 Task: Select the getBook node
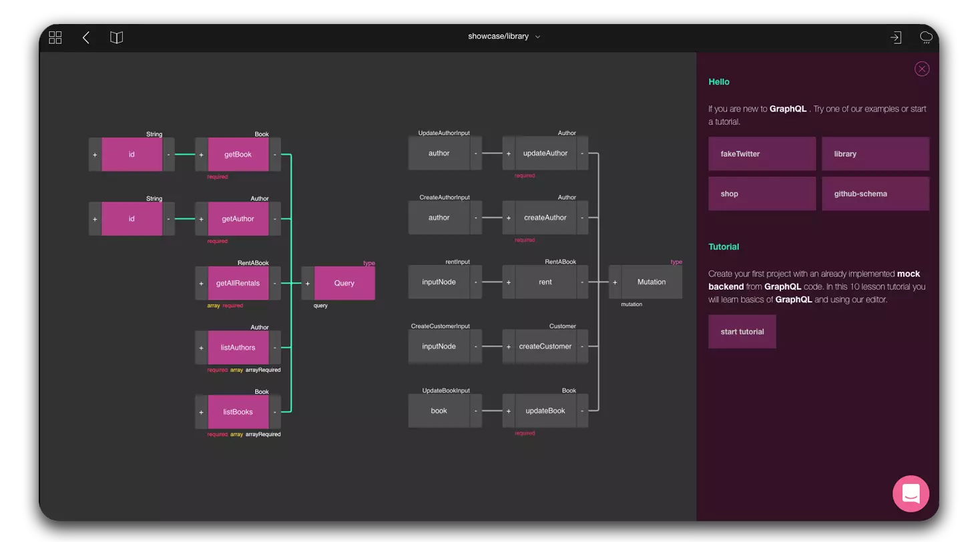pyautogui.click(x=238, y=154)
